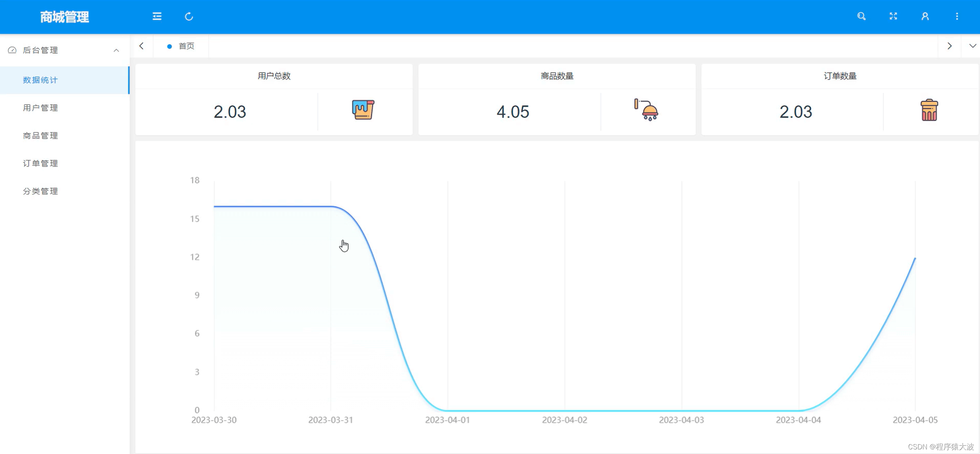The image size is (980, 454).
Task: Open the search icon in header
Action: [x=861, y=16]
